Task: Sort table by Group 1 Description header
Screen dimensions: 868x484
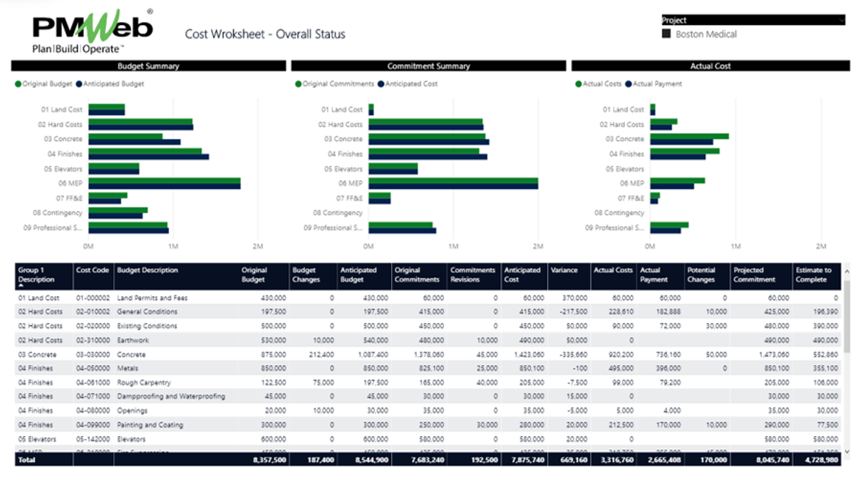Action: pyautogui.click(x=43, y=274)
